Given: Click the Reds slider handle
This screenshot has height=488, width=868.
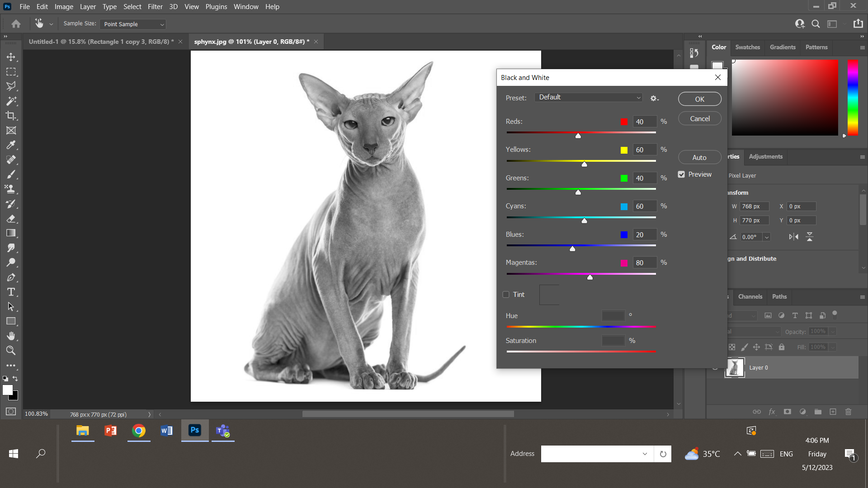Looking at the screenshot, I should (578, 136).
